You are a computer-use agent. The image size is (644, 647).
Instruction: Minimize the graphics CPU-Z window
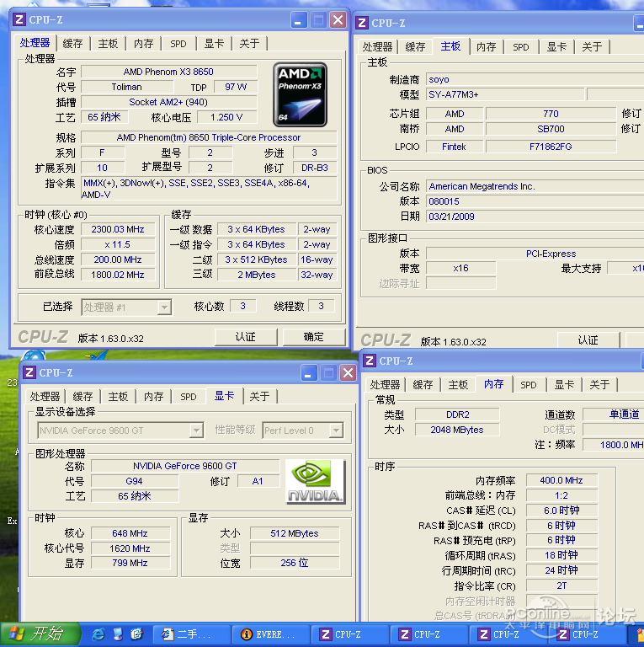point(308,373)
